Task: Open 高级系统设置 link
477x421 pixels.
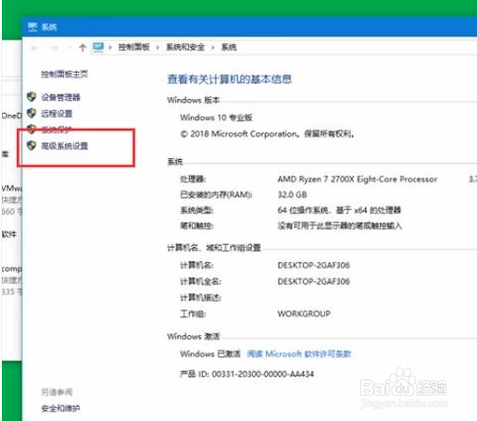Action: pos(64,146)
